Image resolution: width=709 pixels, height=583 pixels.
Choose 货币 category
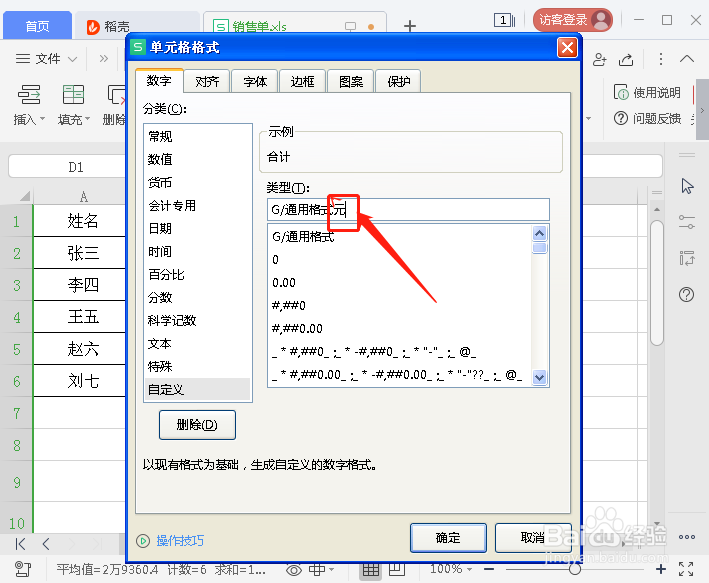click(x=197, y=182)
